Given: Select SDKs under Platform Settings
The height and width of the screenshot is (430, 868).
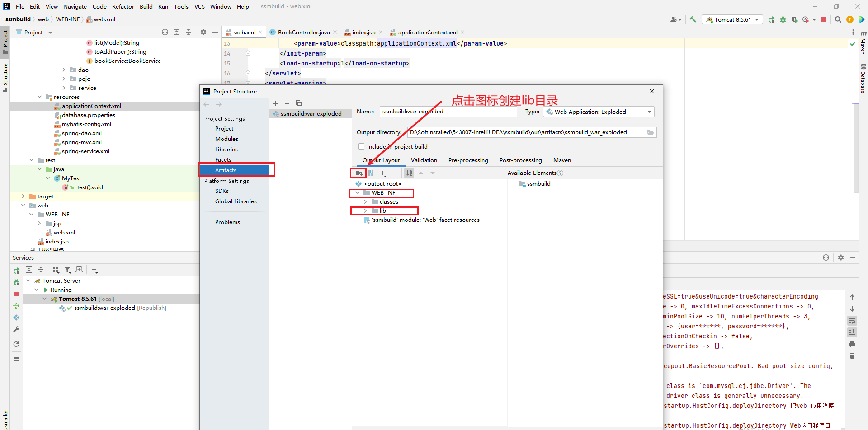Looking at the screenshot, I should point(222,191).
